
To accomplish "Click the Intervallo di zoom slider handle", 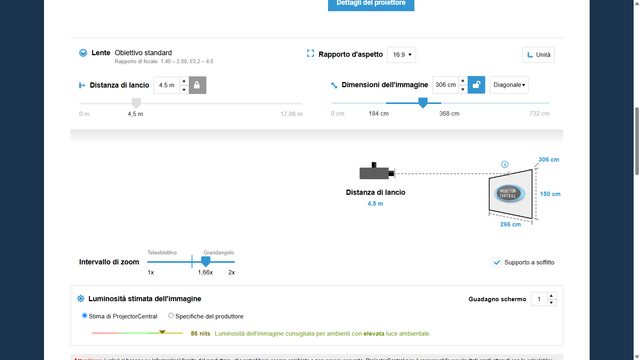I will point(206,261).
